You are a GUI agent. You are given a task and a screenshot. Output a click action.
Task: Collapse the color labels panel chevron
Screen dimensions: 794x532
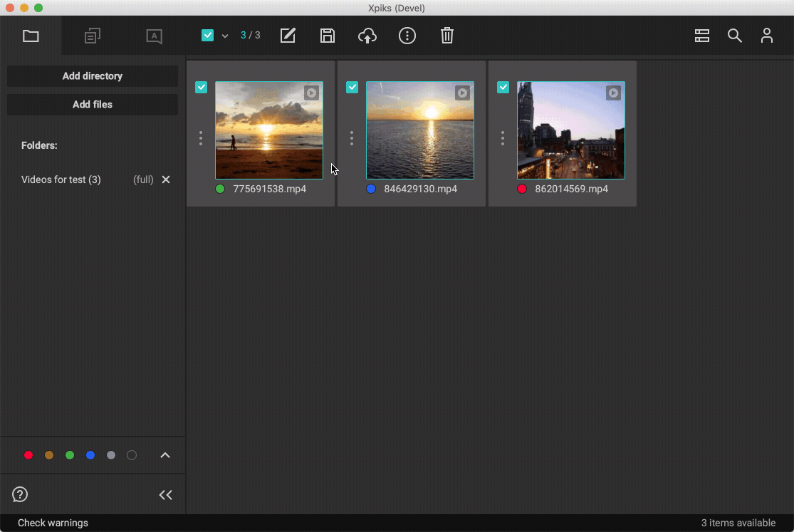tap(165, 455)
